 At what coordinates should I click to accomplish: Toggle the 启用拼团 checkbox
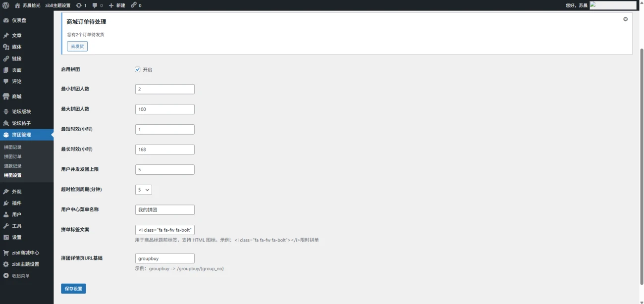(x=138, y=69)
